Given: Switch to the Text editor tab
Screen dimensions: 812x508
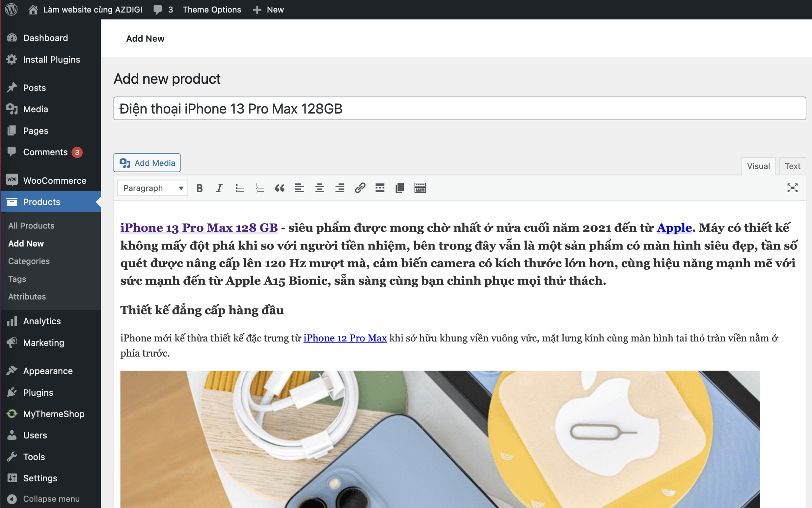Looking at the screenshot, I should 792,166.
